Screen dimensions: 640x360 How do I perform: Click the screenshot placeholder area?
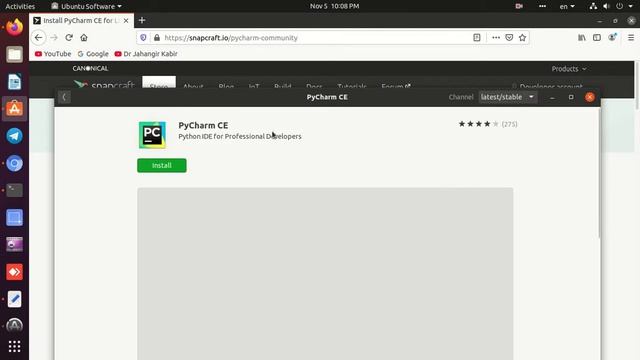[x=325, y=273]
